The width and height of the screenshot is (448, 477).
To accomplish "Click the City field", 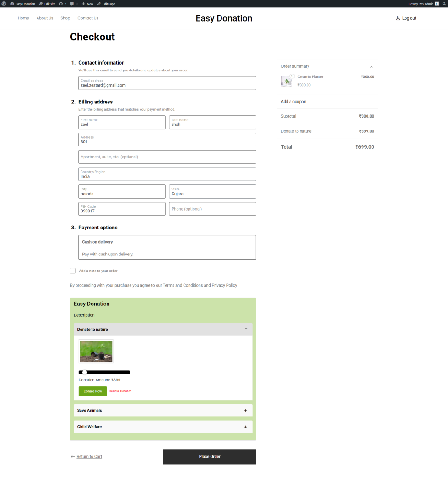I will coord(122,192).
